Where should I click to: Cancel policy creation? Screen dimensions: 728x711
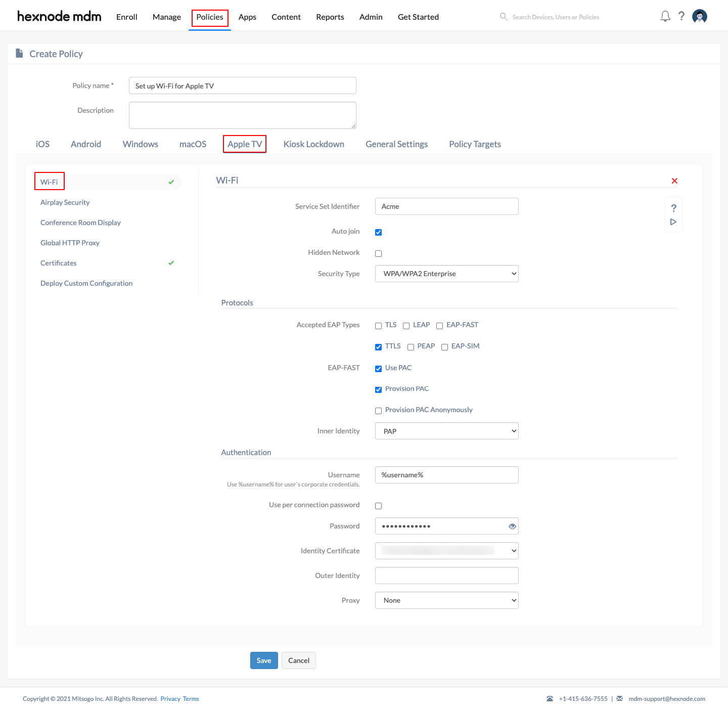click(299, 660)
